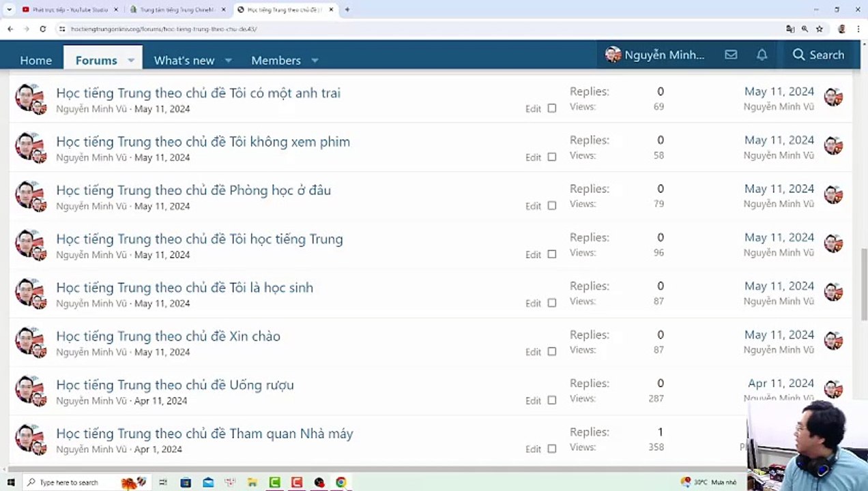The image size is (868, 491).
Task: Expand the What's new dropdown arrow
Action: tap(229, 61)
